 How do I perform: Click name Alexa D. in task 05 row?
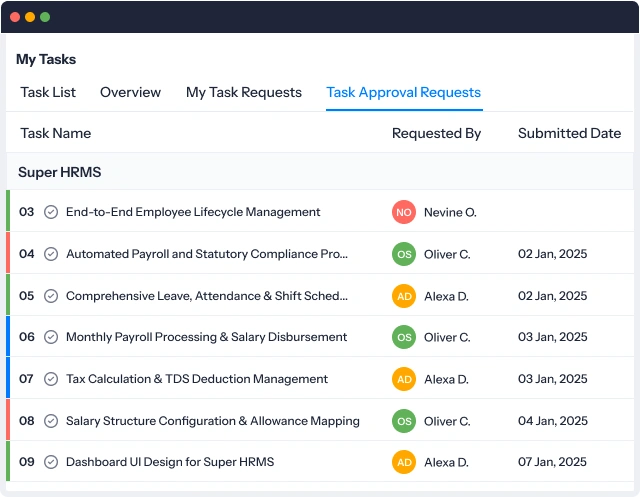click(x=446, y=296)
